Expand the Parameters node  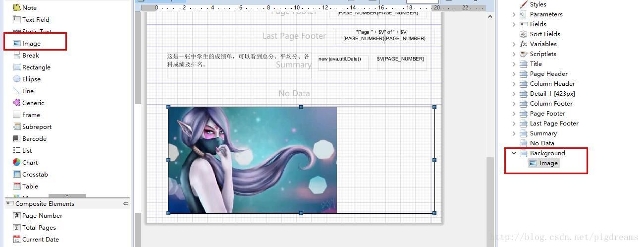point(514,14)
